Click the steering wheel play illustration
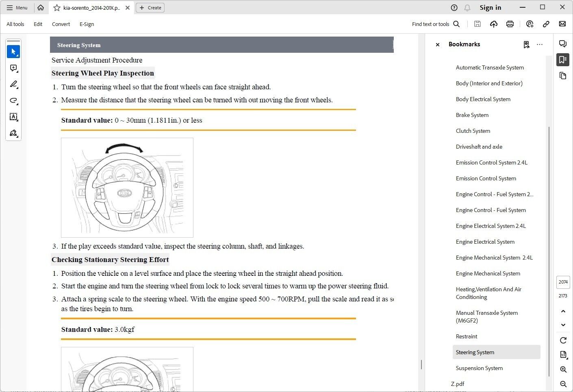The image size is (573, 392). (x=127, y=188)
